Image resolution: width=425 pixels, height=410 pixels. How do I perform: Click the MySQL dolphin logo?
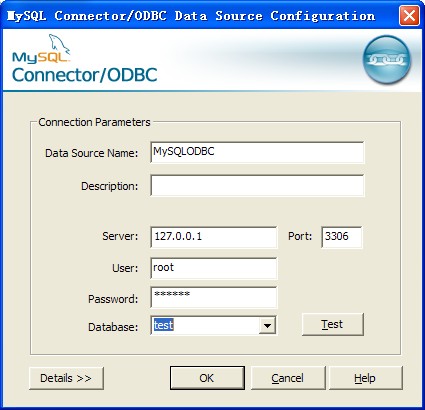[x=41, y=49]
